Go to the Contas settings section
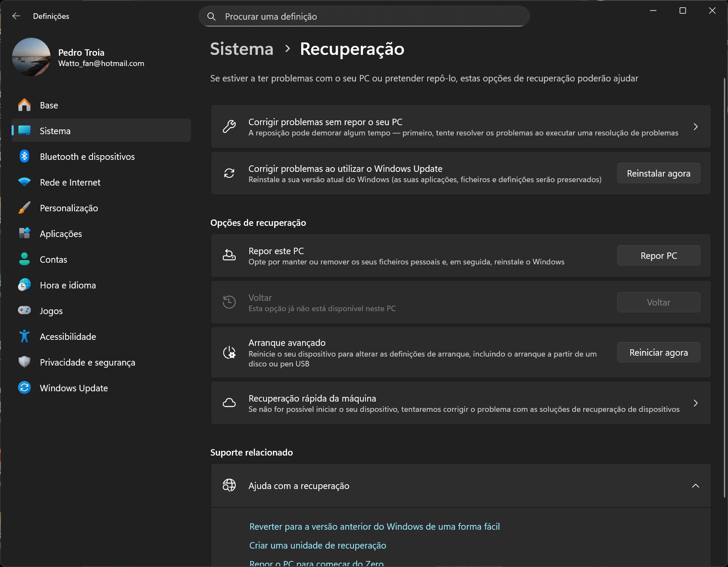 (54, 260)
